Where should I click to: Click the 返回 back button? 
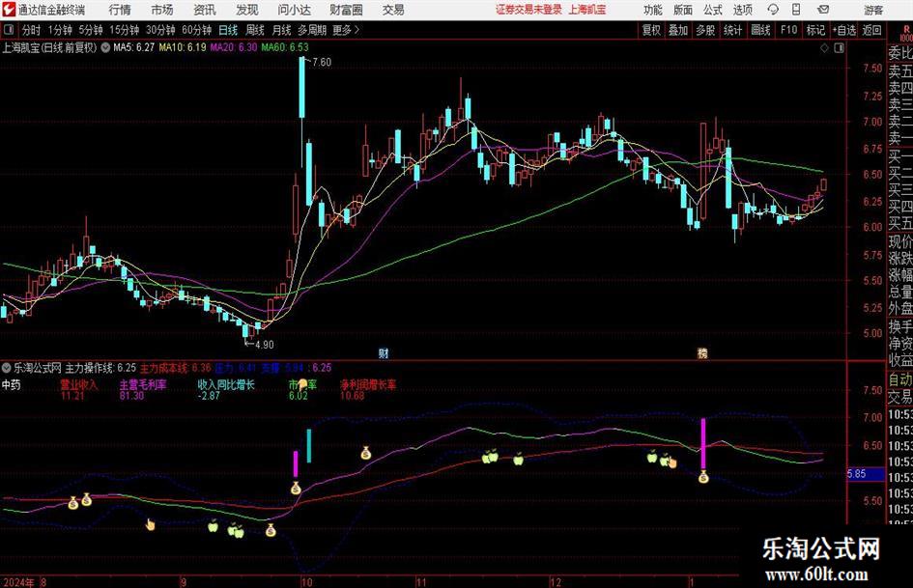point(871,30)
